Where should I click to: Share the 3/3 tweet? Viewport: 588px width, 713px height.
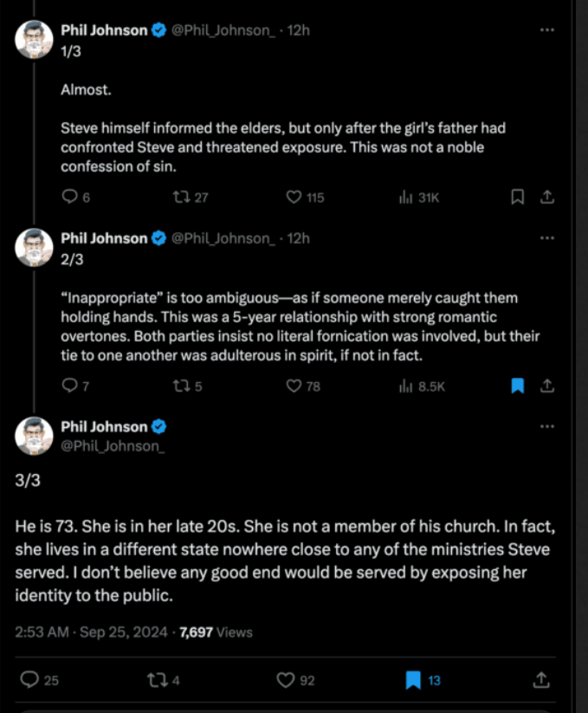542,680
